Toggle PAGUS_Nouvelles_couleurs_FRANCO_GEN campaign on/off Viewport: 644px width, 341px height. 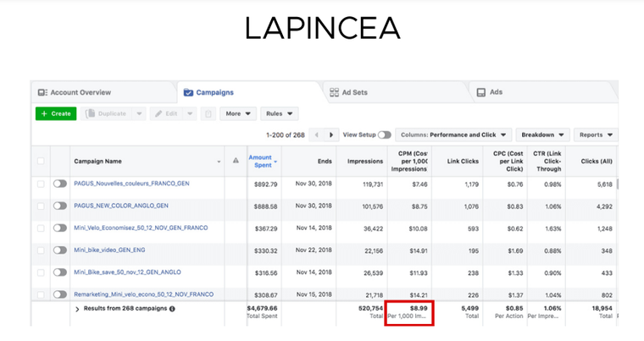tap(60, 184)
